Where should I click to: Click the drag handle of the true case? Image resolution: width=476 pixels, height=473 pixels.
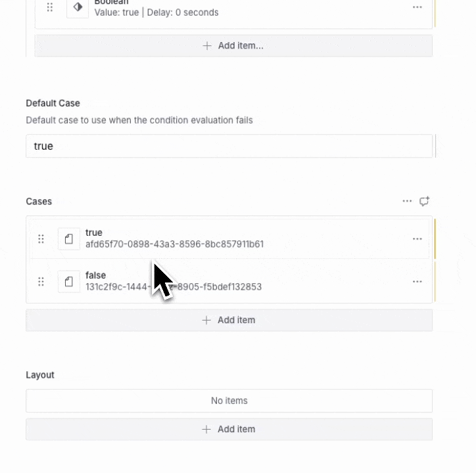(x=41, y=239)
